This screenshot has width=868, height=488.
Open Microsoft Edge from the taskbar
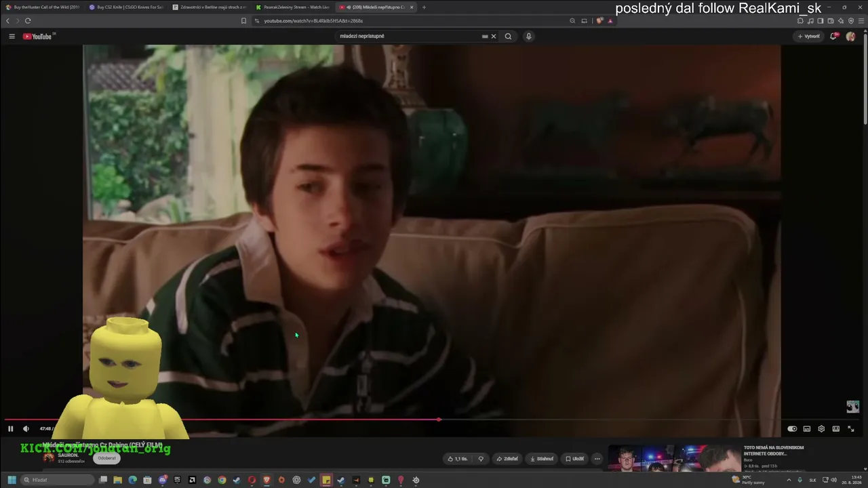click(132, 480)
